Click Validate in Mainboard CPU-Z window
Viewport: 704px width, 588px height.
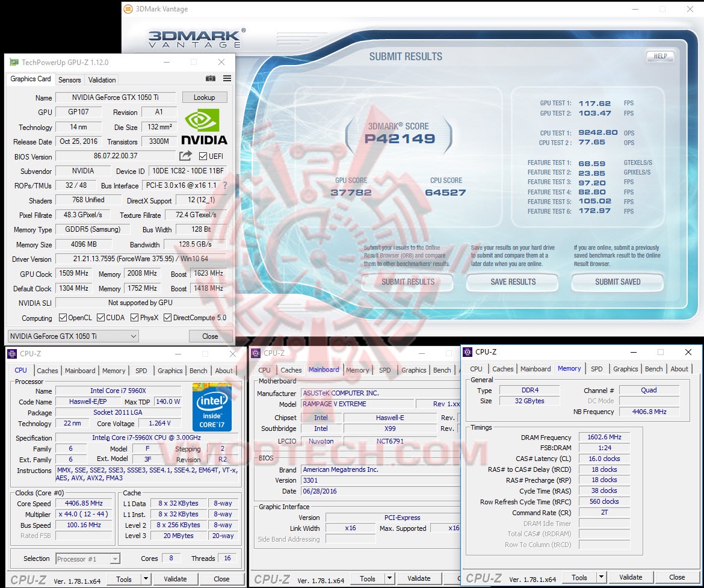coord(419,578)
